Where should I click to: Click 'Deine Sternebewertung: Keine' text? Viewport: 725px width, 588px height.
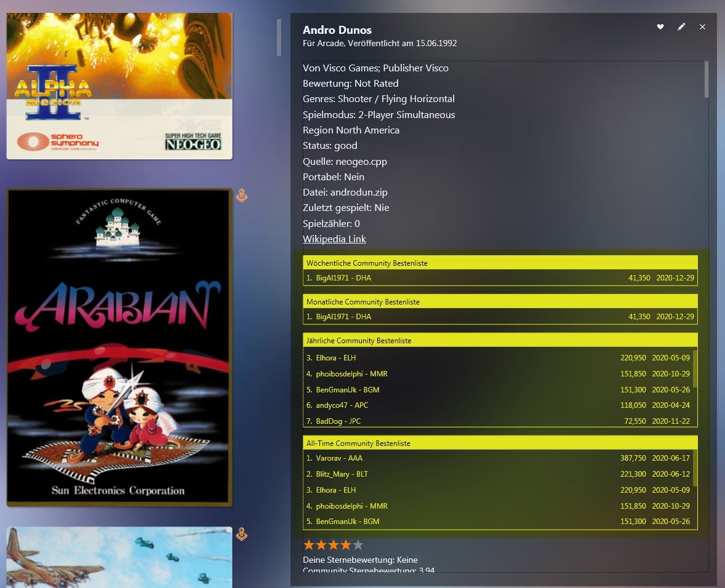pos(360,560)
